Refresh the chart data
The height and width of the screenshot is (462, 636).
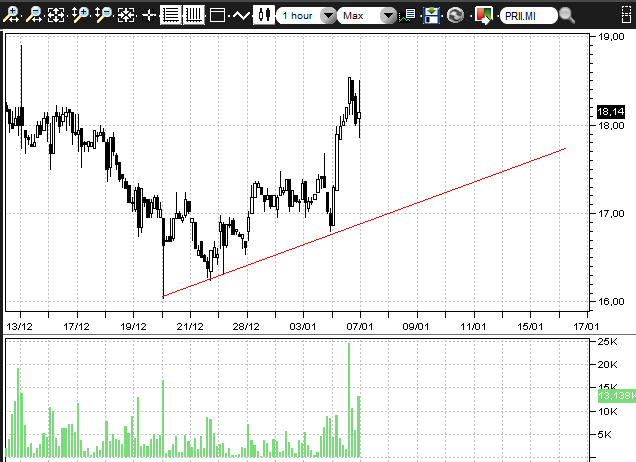456,15
